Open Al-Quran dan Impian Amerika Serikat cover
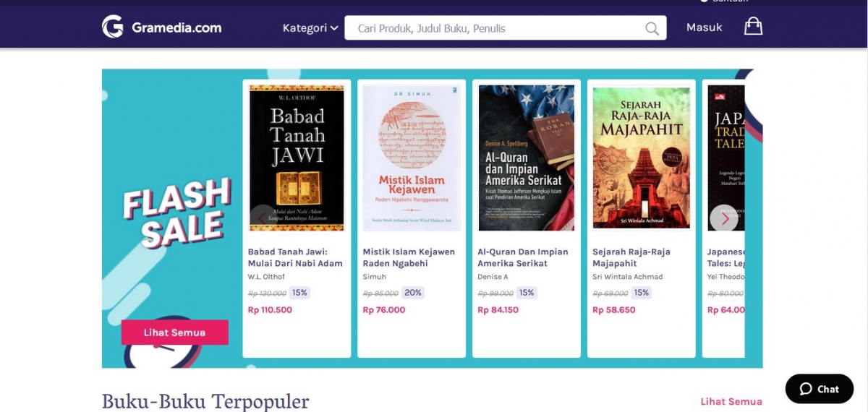This screenshot has height=412, width=868. tap(527, 158)
